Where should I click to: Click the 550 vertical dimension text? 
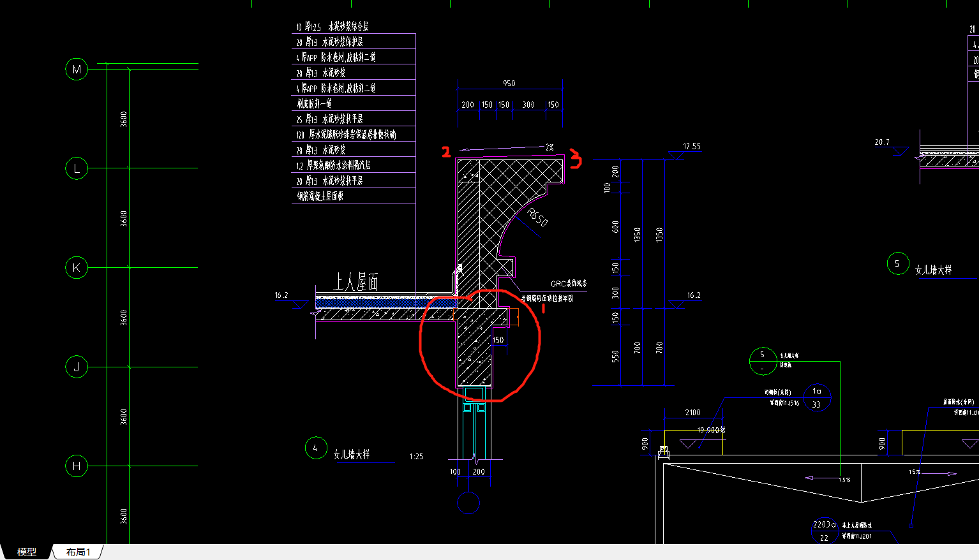point(615,356)
